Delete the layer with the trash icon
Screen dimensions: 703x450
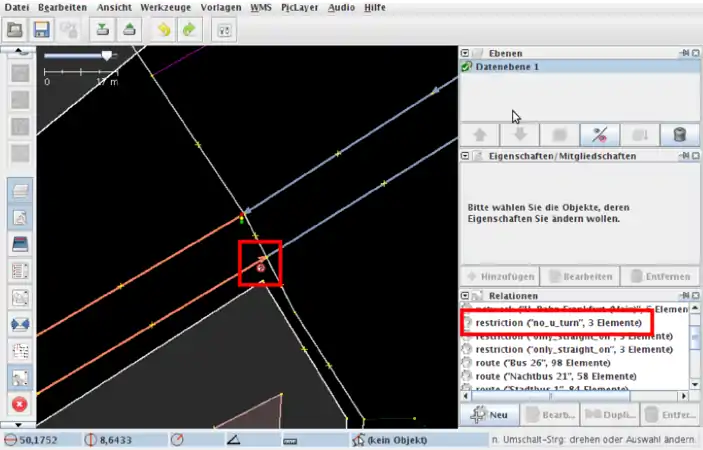click(x=679, y=134)
